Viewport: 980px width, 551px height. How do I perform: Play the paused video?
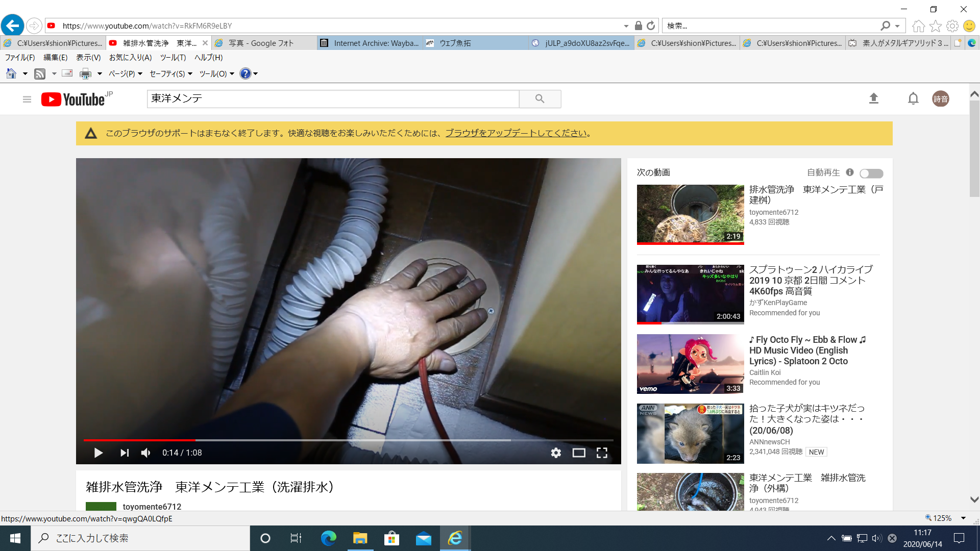pyautogui.click(x=98, y=453)
